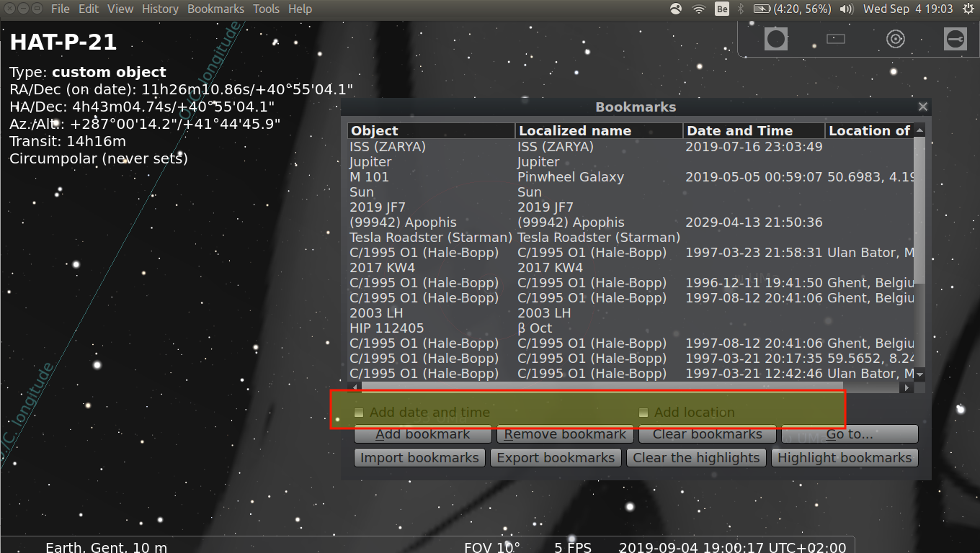Select the Jupiter entry in Object column
This screenshot has height=553, width=980.
point(370,161)
